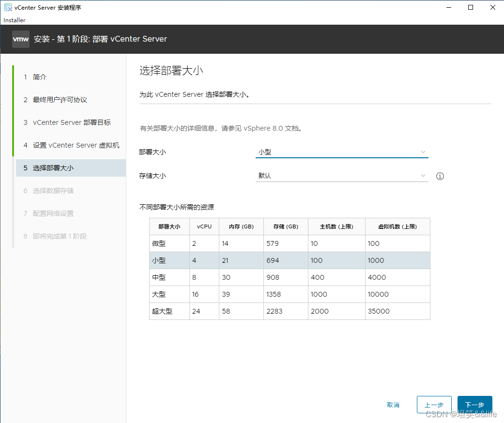The height and width of the screenshot is (423, 504).
Task: Click the storage size info icon
Action: coord(440,176)
